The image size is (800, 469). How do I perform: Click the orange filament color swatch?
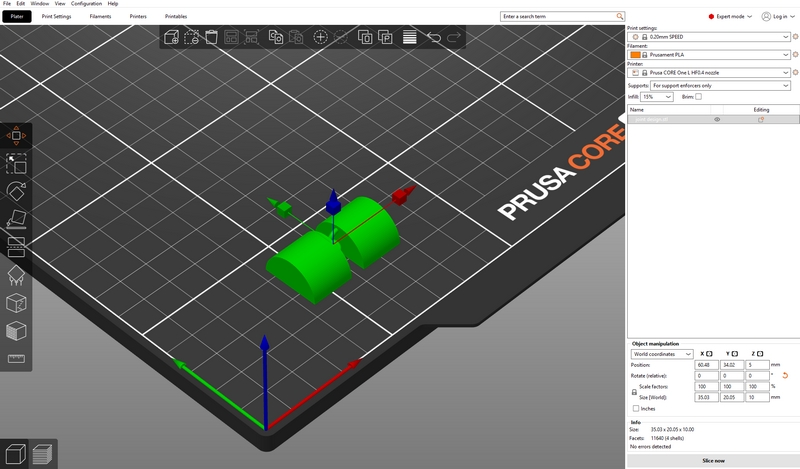(635, 55)
